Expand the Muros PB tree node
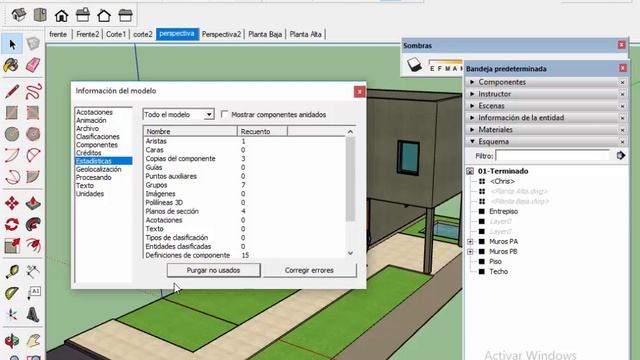 470,252
